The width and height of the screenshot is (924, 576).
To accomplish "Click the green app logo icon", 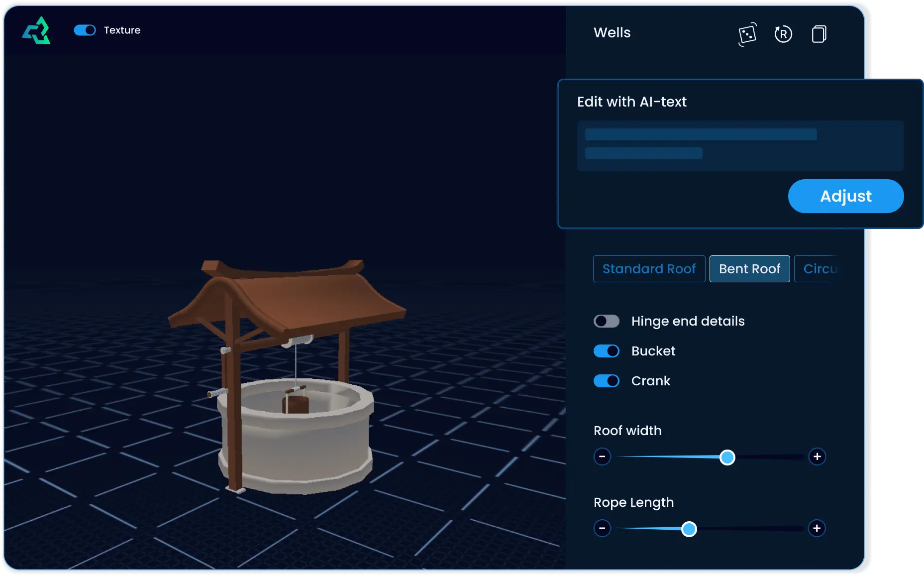I will click(x=36, y=30).
